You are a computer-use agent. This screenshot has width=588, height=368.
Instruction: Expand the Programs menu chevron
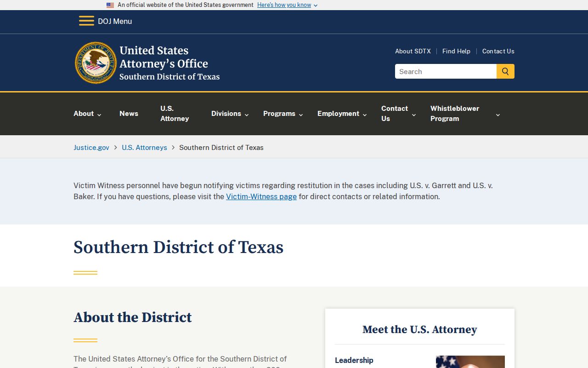coord(301,115)
